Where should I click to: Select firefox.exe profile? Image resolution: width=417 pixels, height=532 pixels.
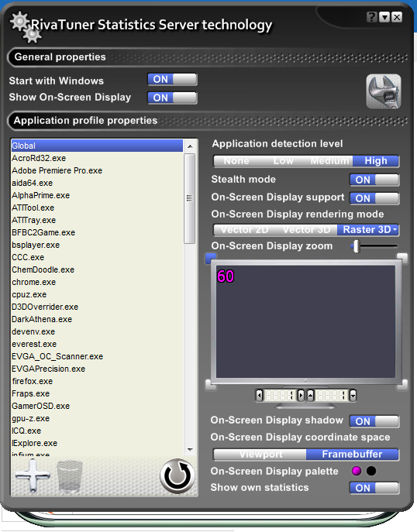coord(97,381)
